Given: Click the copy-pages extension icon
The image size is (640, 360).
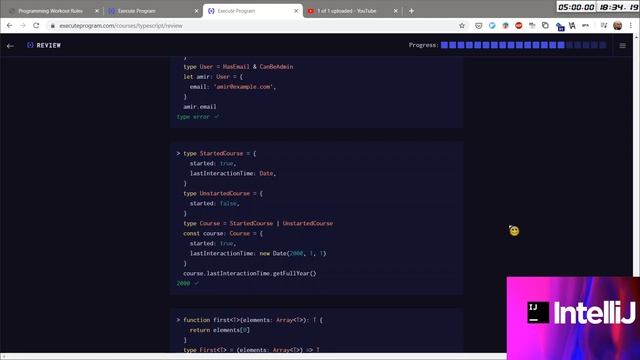Looking at the screenshot, I should click(x=545, y=26).
